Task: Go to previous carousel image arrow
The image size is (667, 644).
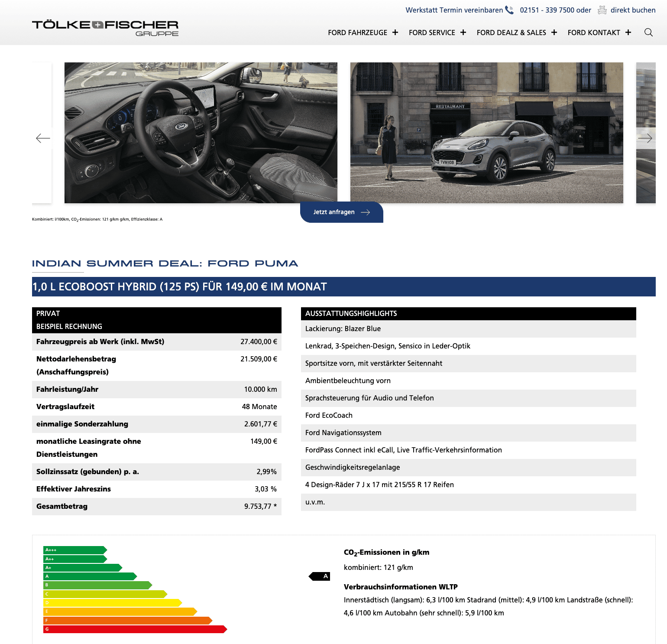Action: click(43, 138)
